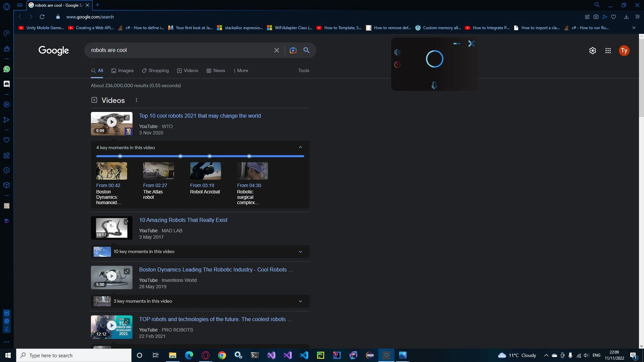Jump to 04:30 timeline marker

point(249,156)
